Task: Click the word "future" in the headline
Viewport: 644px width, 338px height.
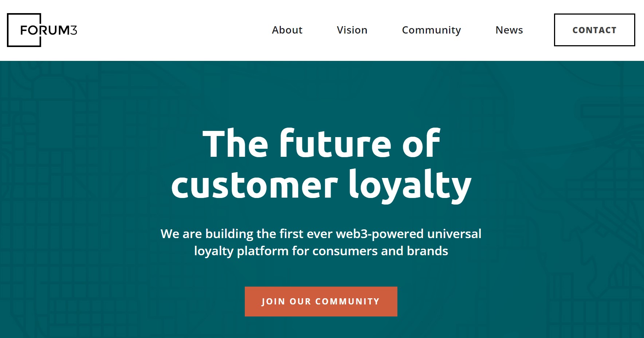Action: [335, 144]
